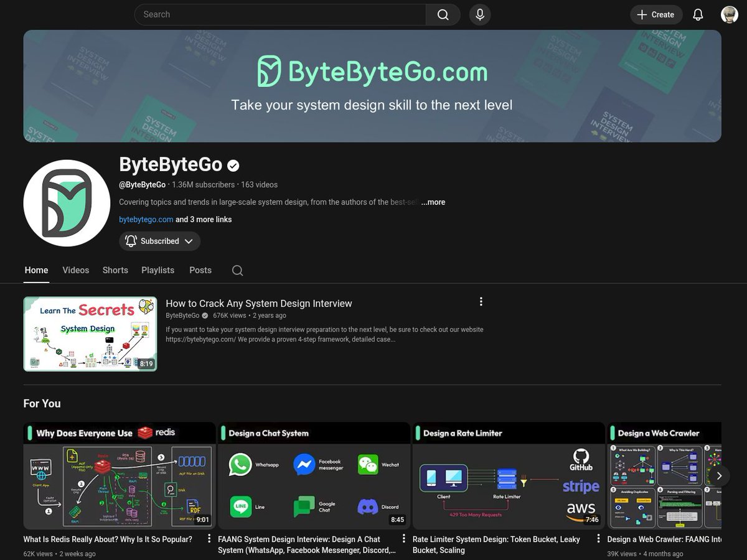Screen dimensions: 747x560
Task: Open 'How to Crack Any System Design Interview'
Action: tap(259, 304)
